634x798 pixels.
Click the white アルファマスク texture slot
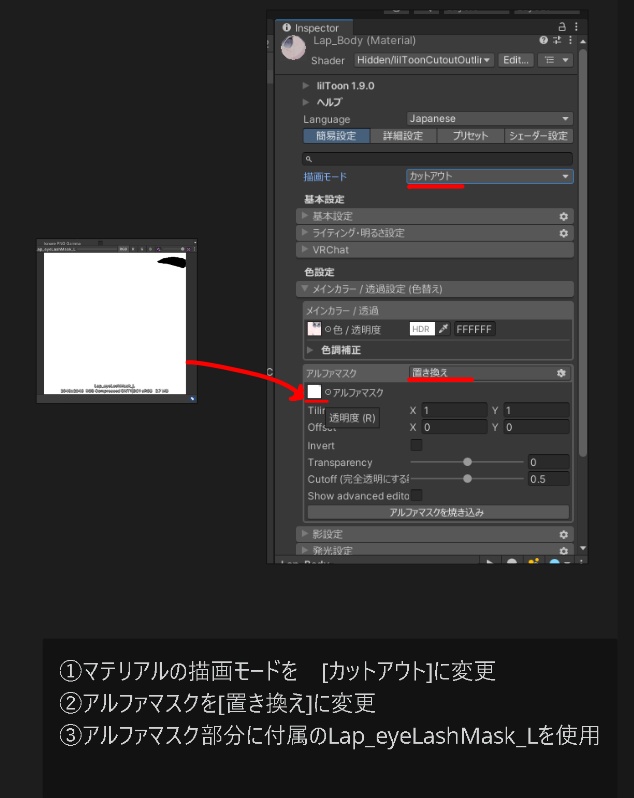pyautogui.click(x=314, y=391)
